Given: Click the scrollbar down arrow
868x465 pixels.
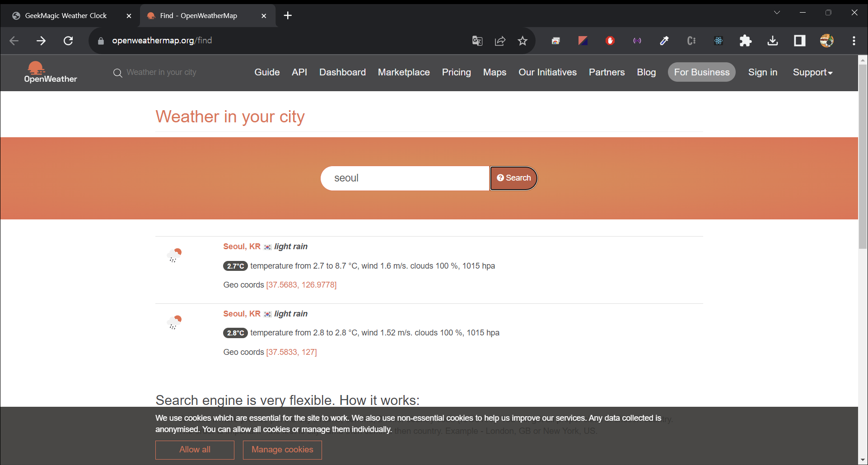Looking at the screenshot, I should (x=863, y=460).
